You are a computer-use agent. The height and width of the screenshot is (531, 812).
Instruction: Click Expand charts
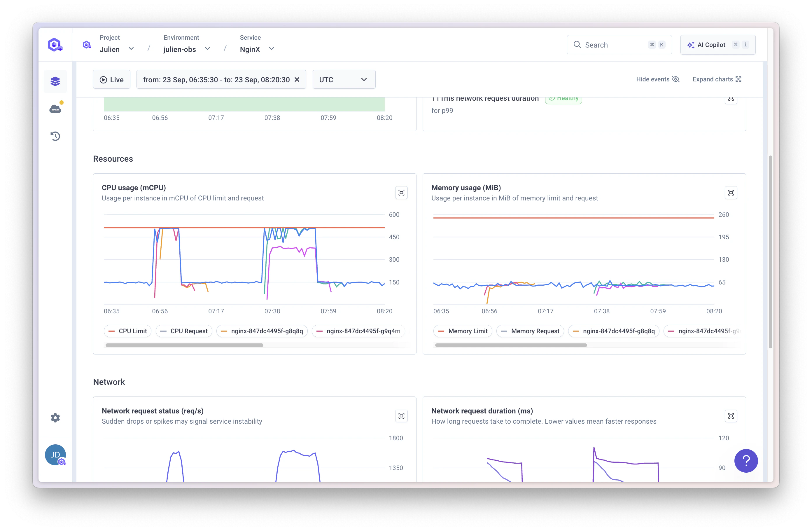click(717, 79)
